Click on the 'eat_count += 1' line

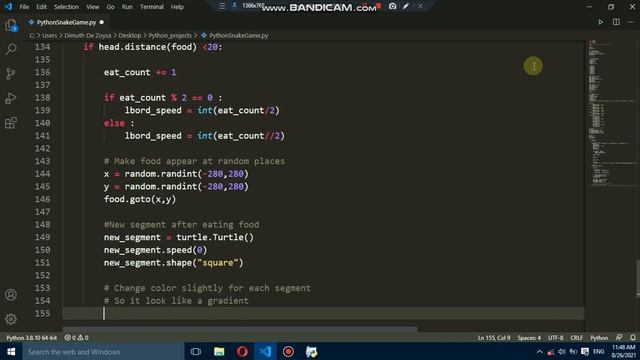pos(140,72)
